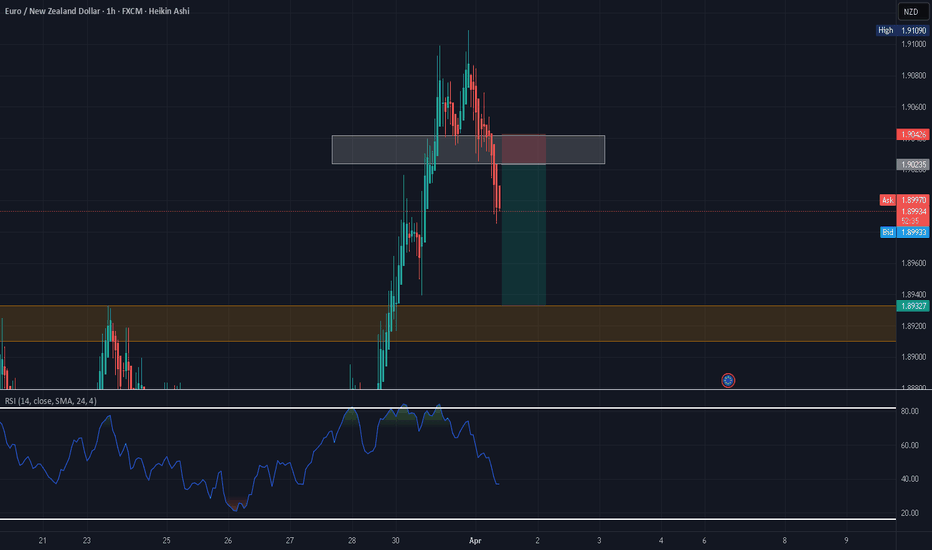
Task: Select the RSI (14, close, SMA, 24, 4) legend
Action: click(x=51, y=401)
